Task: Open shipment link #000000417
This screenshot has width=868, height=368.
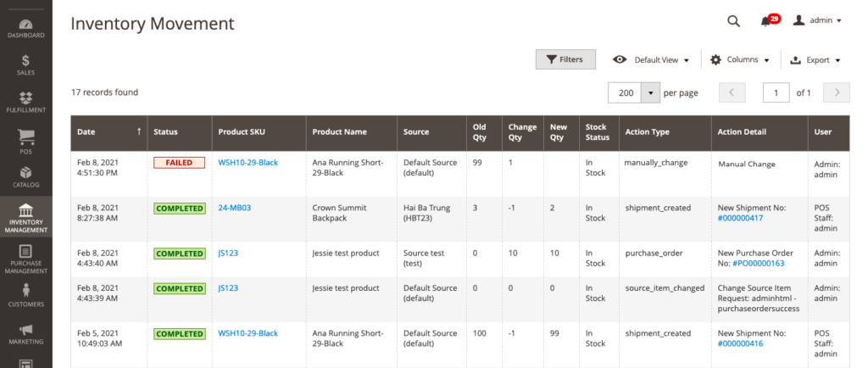Action: 742,218
